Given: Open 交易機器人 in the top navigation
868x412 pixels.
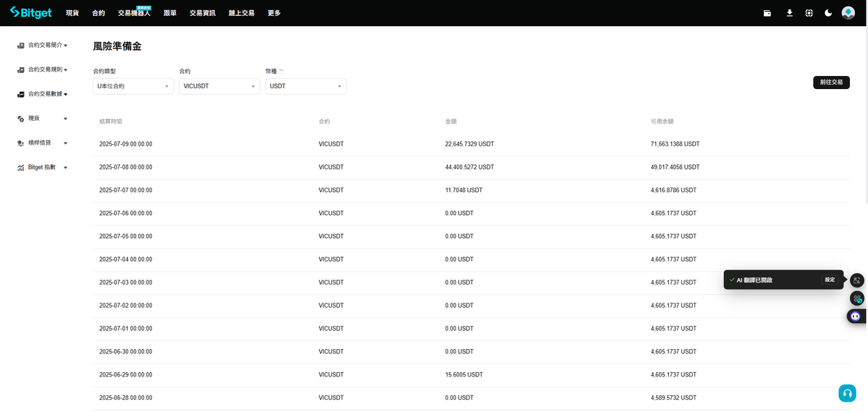Looking at the screenshot, I should [135, 13].
